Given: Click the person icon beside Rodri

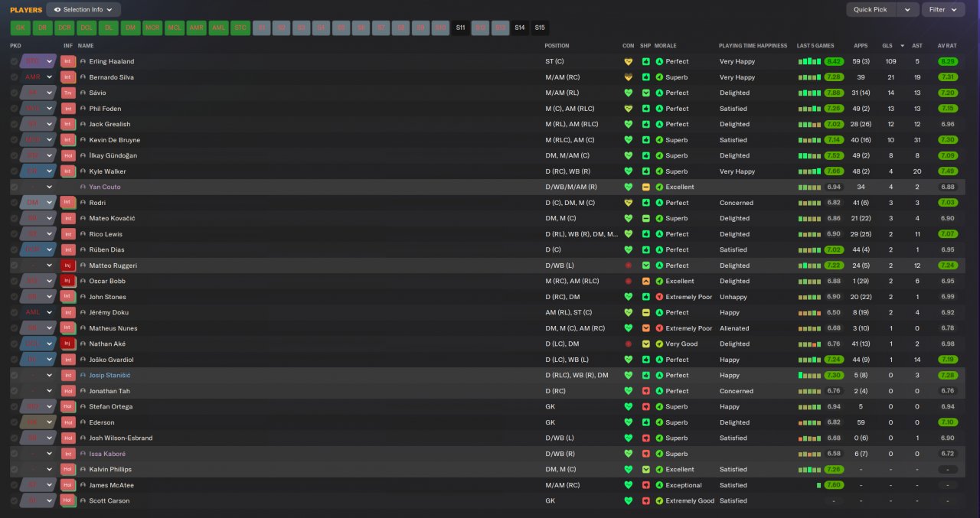Looking at the screenshot, I should (x=83, y=203).
